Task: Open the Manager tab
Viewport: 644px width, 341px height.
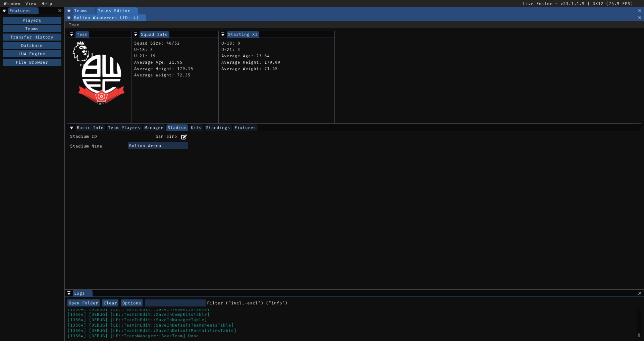Action: click(154, 128)
